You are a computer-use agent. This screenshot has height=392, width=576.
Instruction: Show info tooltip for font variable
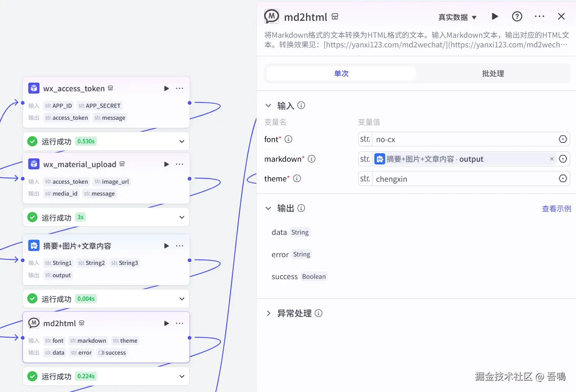coord(288,139)
